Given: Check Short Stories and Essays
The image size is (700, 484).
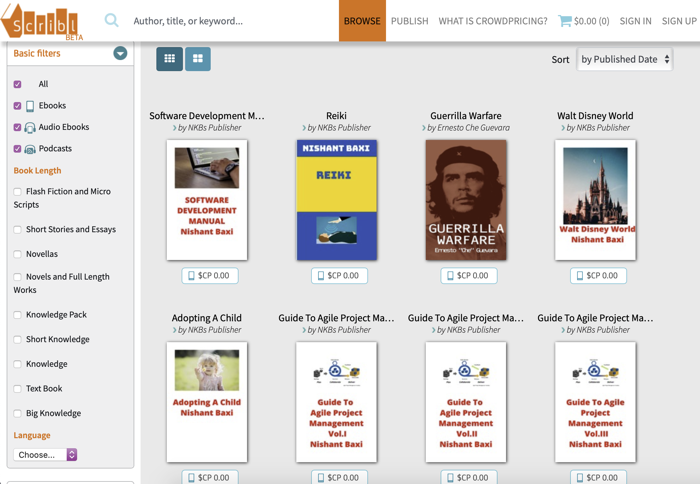Looking at the screenshot, I should pos(17,230).
